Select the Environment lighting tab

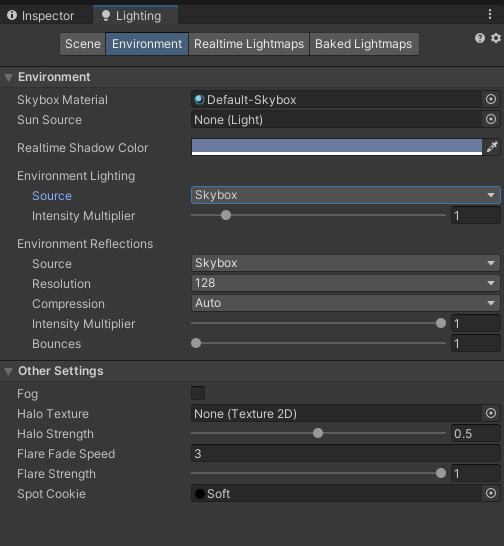[x=147, y=44]
